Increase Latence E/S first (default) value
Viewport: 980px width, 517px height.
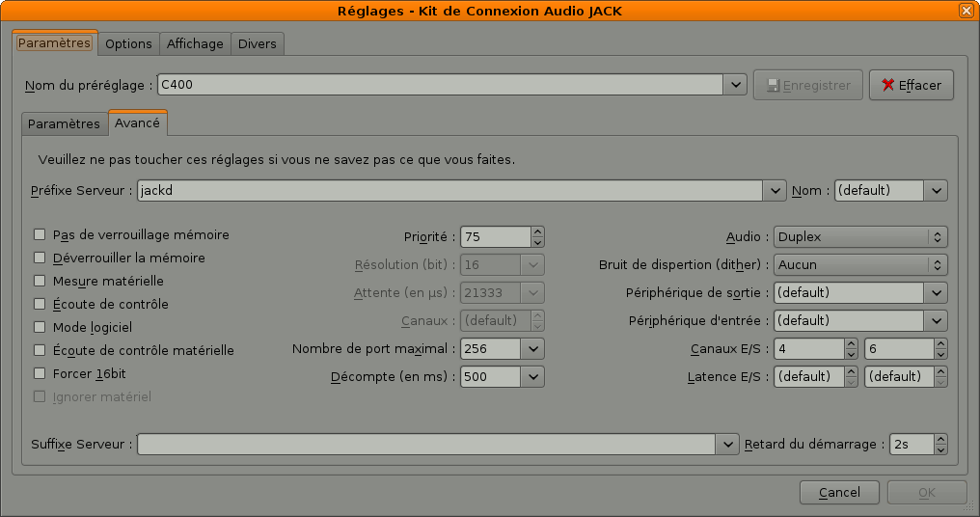(851, 372)
